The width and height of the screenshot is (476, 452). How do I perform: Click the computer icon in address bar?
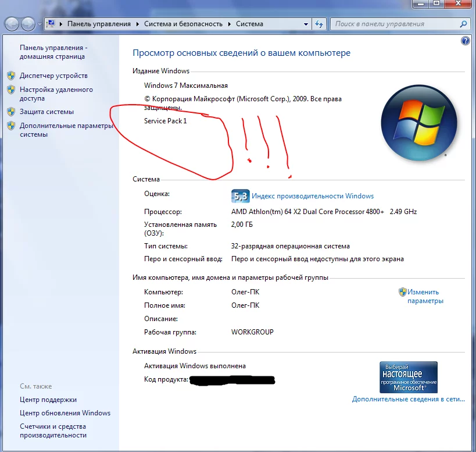click(x=51, y=24)
